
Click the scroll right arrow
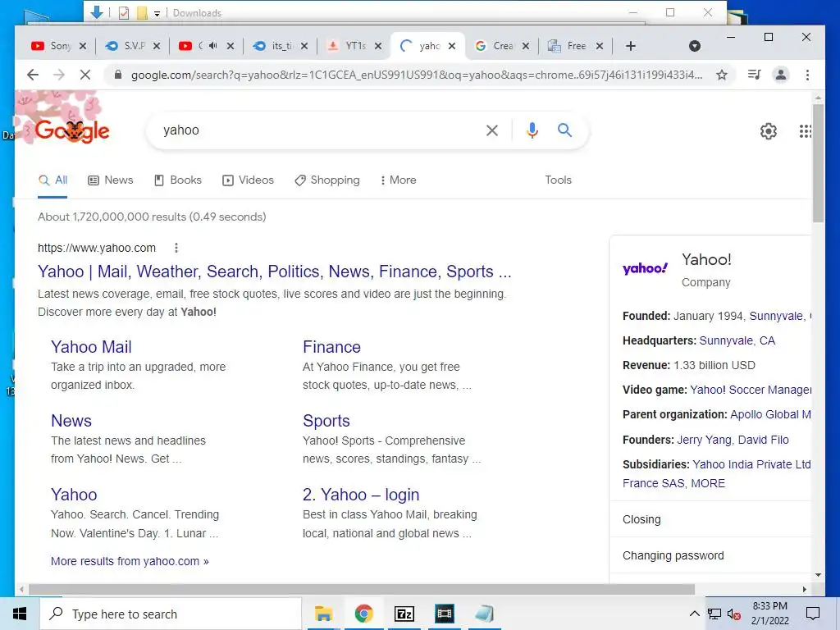click(804, 589)
